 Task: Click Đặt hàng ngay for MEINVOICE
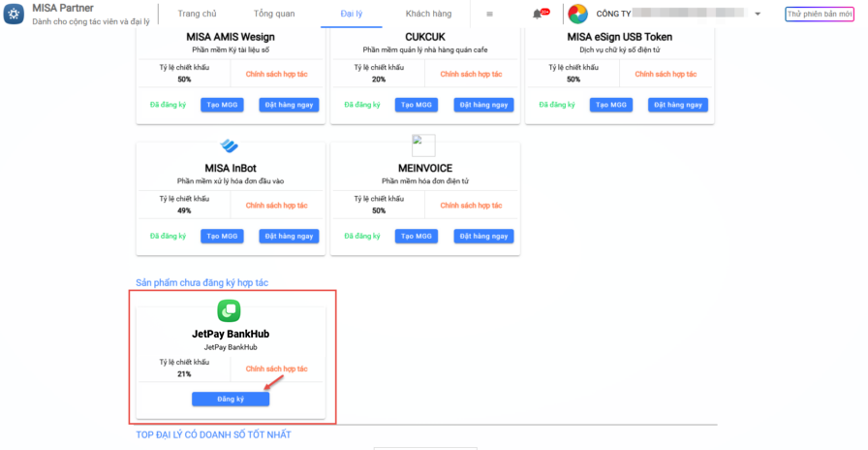coord(483,236)
